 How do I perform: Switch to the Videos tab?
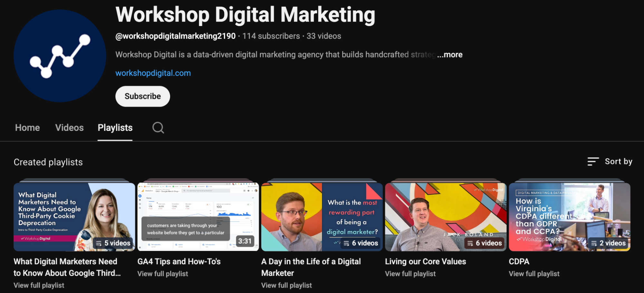[69, 128]
